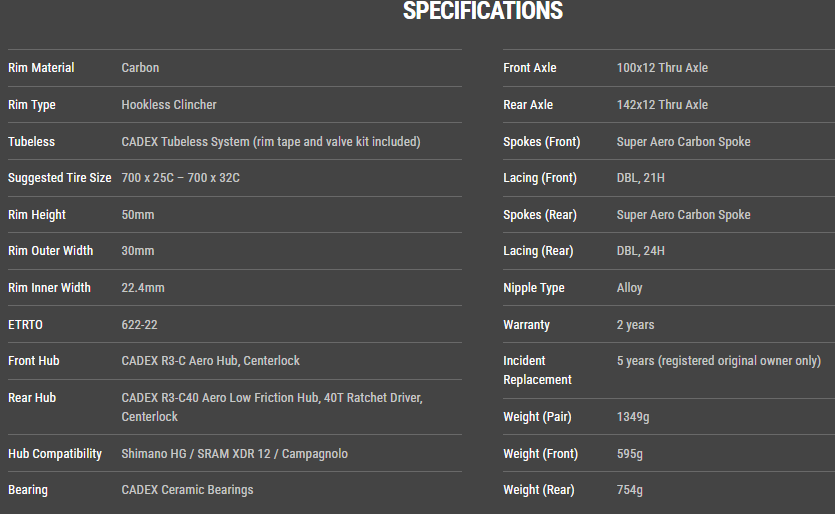
Task: Click the Nipple Type label
Action: click(x=534, y=288)
